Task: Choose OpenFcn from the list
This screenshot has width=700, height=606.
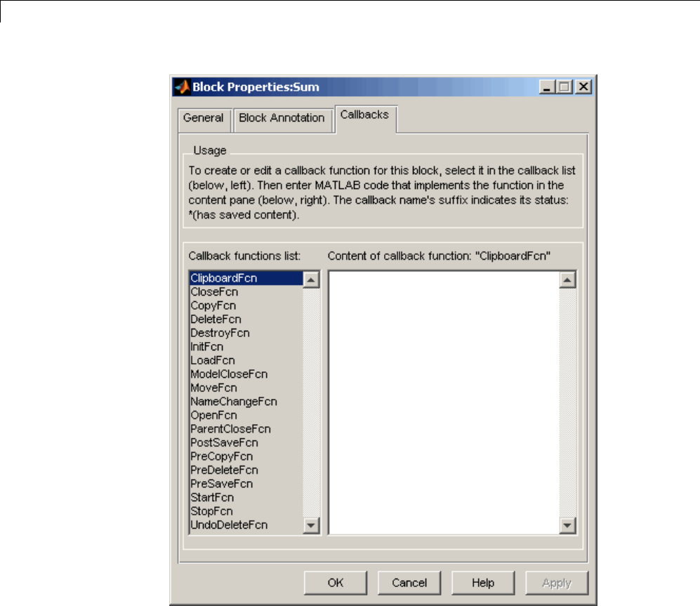Action: (x=246, y=415)
